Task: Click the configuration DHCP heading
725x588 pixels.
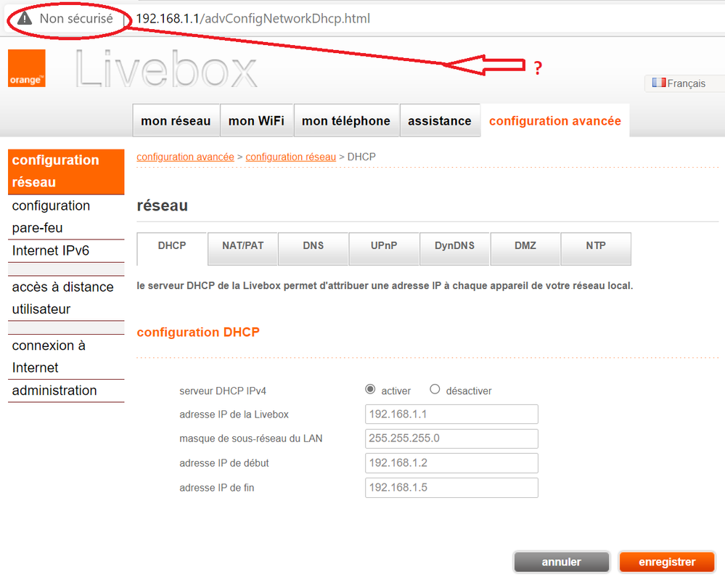Action: click(x=198, y=332)
